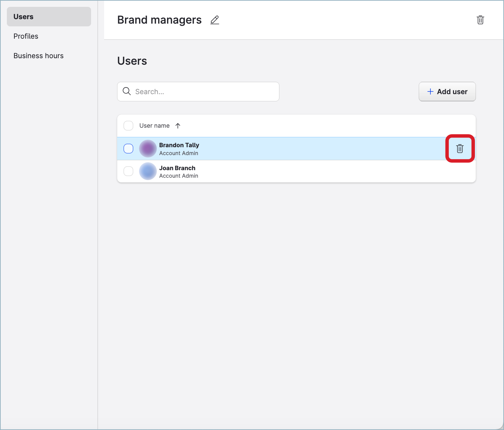Viewport: 504px width, 430px height.
Task: Open Joan Branch's user name link
Action: [x=177, y=168]
